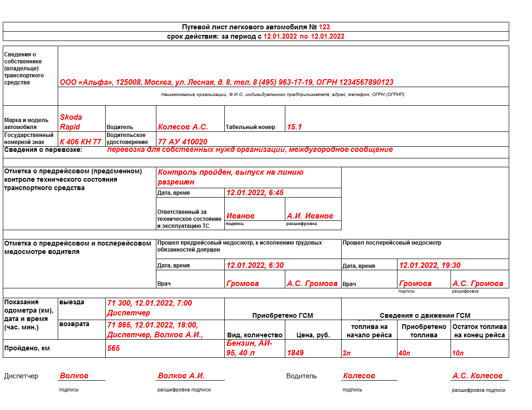Click the end-of-trip fuel remainder 10л
532x410 pixels.
pyautogui.click(x=480, y=348)
